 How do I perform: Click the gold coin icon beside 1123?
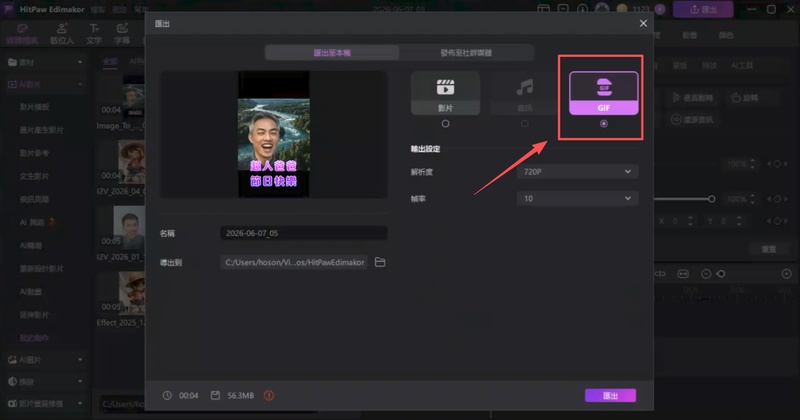click(622, 9)
